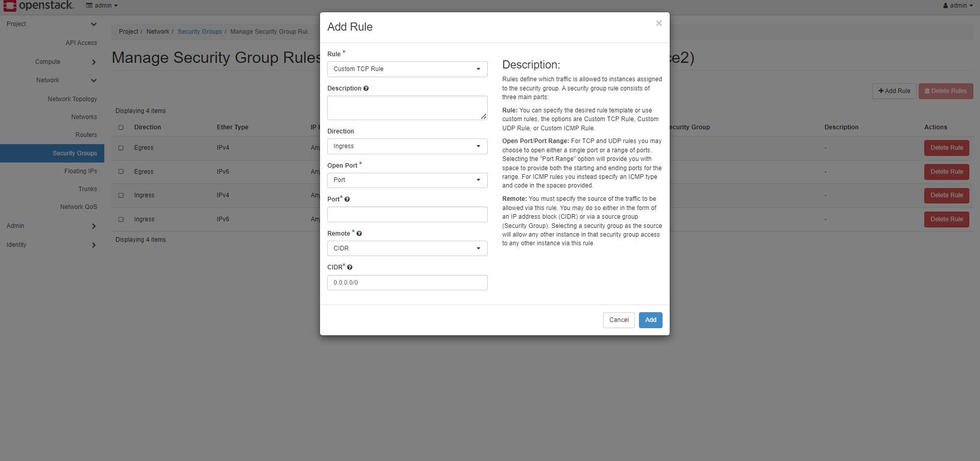Screen dimensions: 980x461
Task: Click the OpenStack logo
Action: [39, 6]
